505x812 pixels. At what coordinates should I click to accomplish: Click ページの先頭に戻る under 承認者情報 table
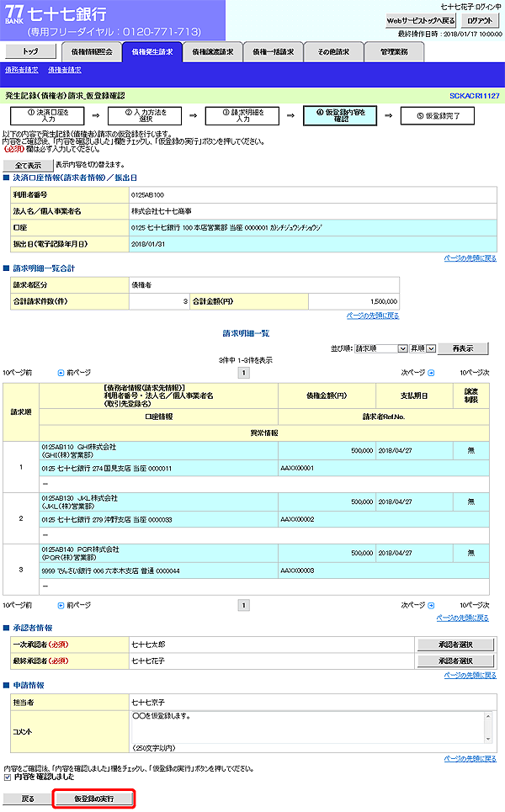point(470,676)
